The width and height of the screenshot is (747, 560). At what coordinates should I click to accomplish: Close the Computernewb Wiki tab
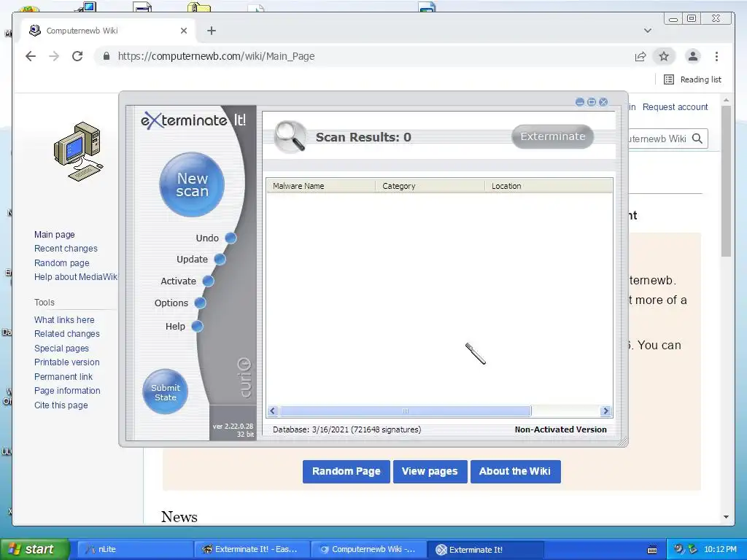(x=184, y=31)
